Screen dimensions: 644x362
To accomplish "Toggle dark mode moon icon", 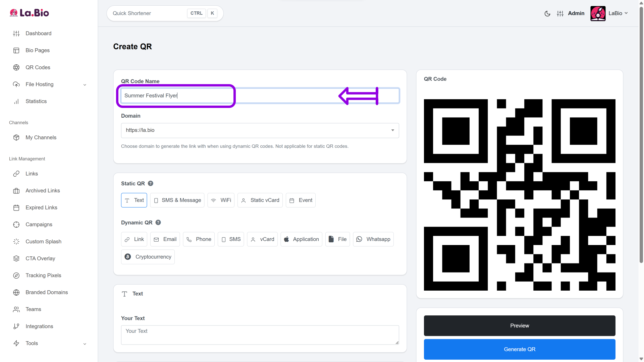I will pos(547,13).
